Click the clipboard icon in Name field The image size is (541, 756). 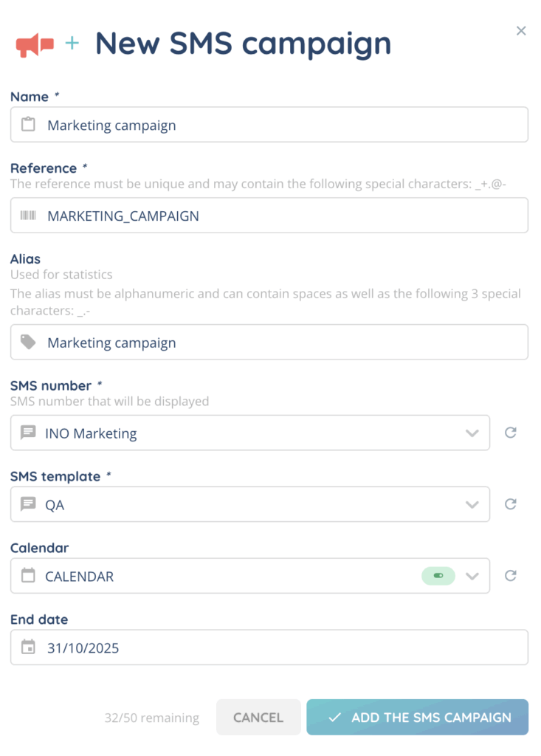click(x=28, y=125)
